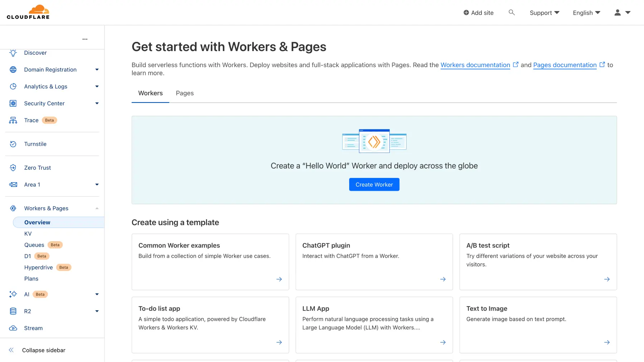Open the LLM App template card

374,325
